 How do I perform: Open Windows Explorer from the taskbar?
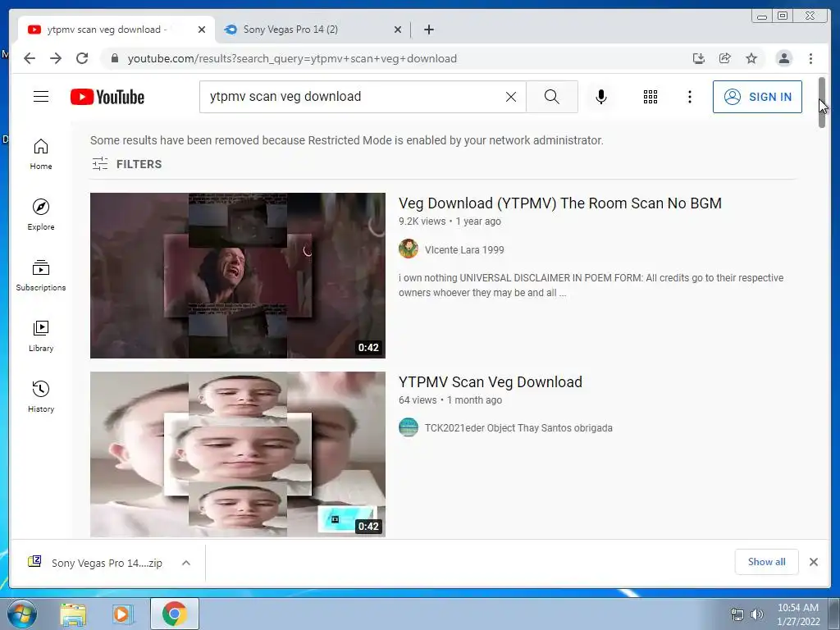(73, 614)
